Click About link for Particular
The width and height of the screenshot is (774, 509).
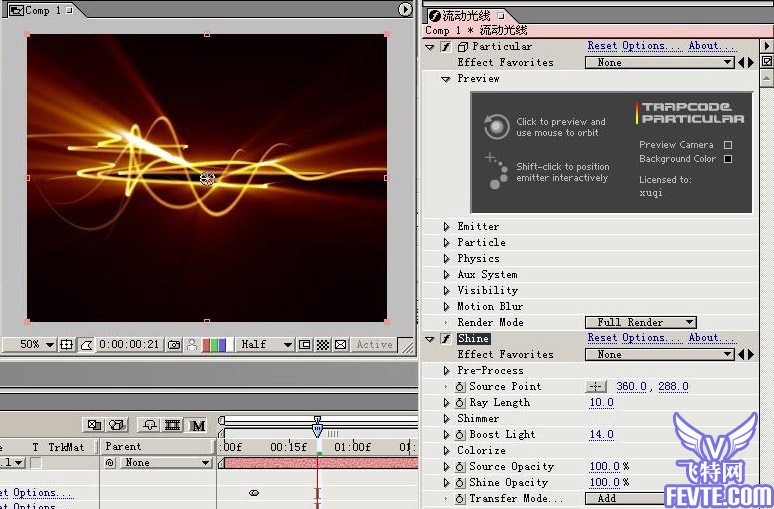[x=710, y=46]
